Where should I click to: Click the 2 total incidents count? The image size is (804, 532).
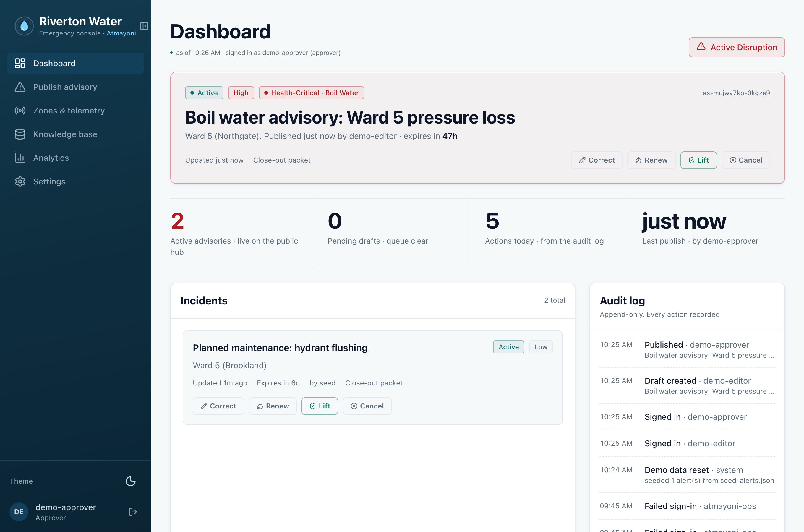point(554,300)
